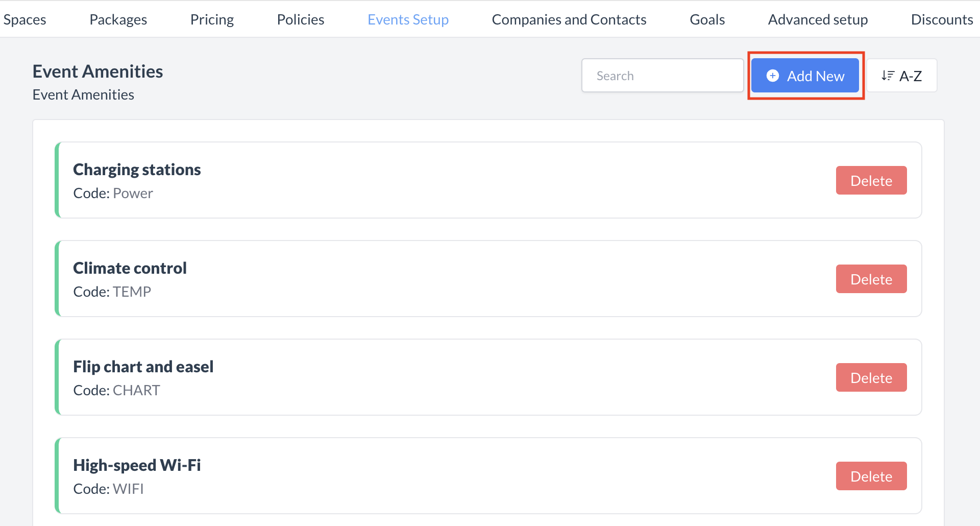Click the A-Z sort order icon
The image size is (980, 526).
[x=888, y=76]
